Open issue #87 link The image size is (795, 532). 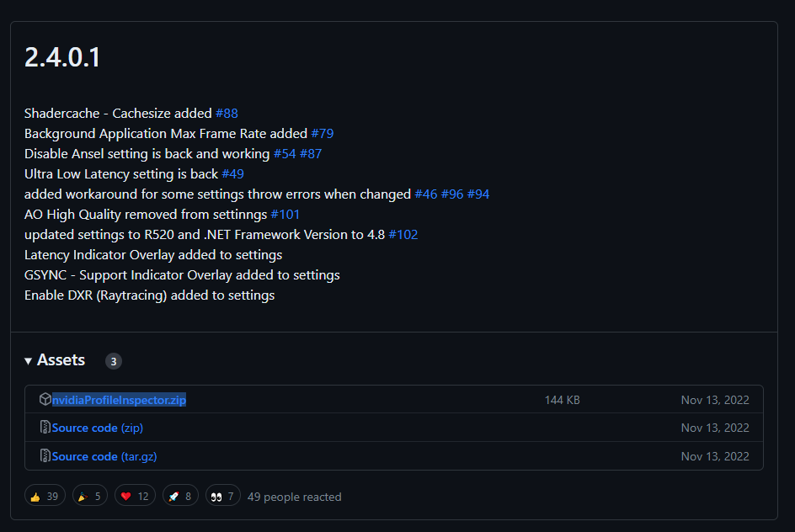311,153
